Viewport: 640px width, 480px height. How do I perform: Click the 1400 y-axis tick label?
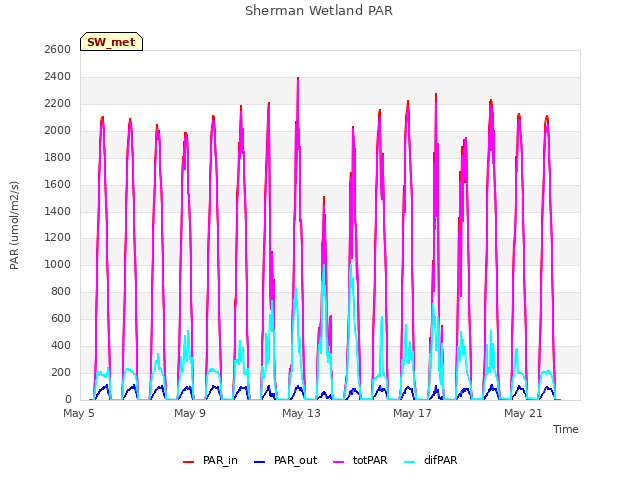pos(58,211)
